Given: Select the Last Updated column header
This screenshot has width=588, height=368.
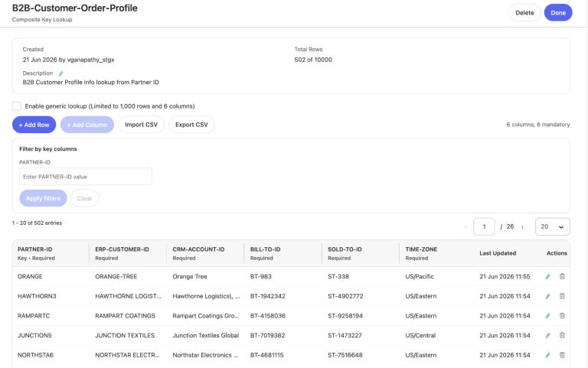Looking at the screenshot, I should point(498,253).
